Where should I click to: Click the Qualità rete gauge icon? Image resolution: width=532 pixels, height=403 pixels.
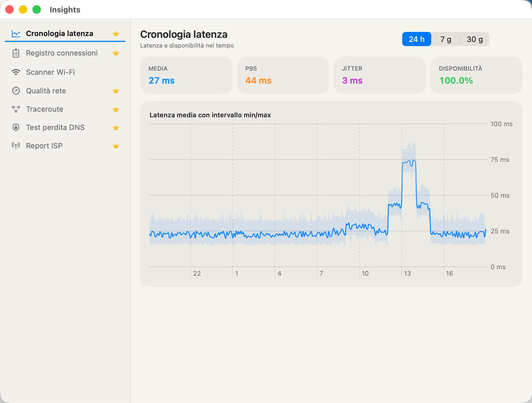point(16,91)
